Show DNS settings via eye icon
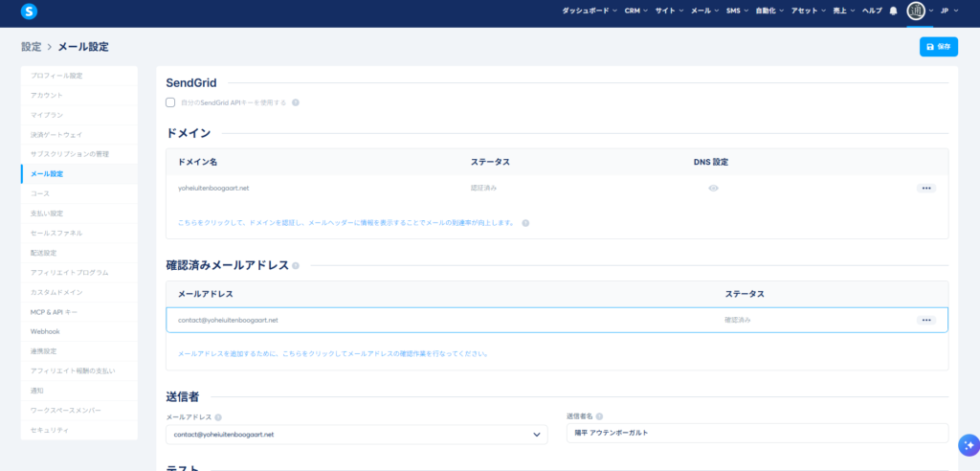 713,189
